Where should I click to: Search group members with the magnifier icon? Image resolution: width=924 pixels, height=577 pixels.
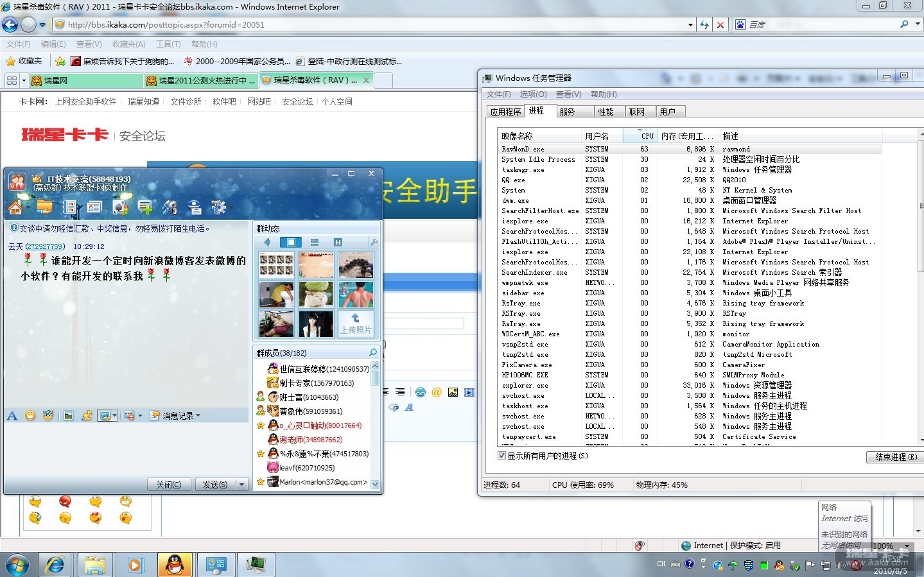coord(373,353)
